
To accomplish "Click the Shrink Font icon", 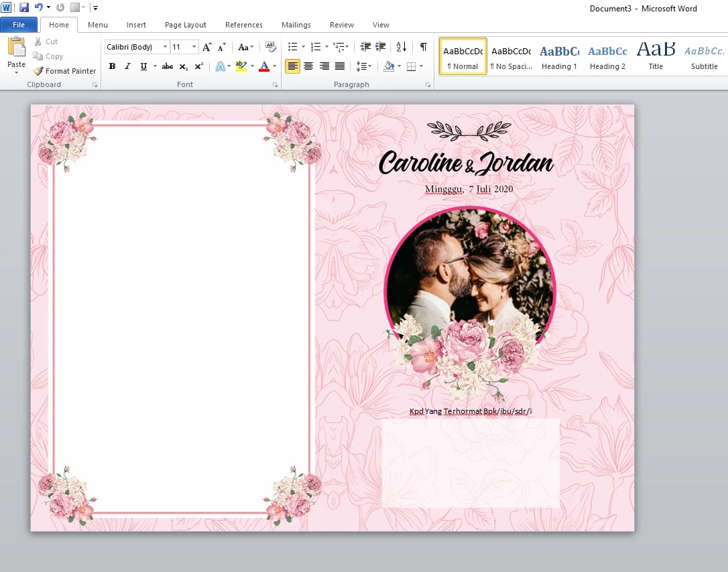I will (222, 47).
